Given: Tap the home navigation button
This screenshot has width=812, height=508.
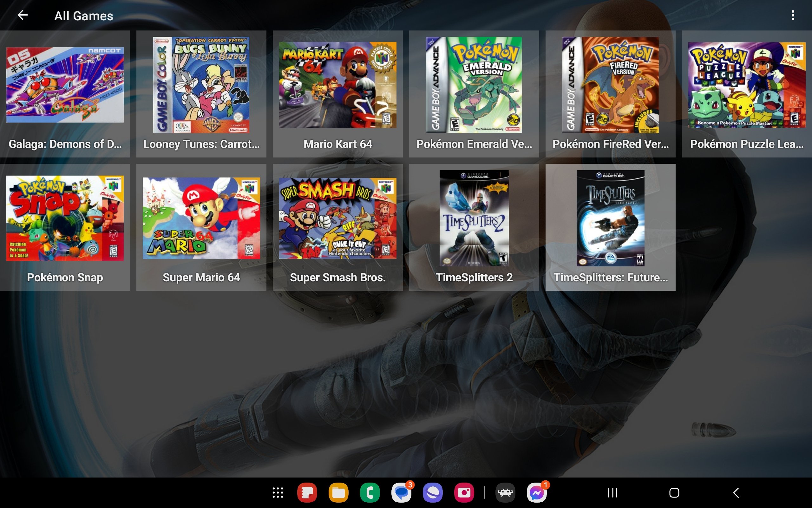Looking at the screenshot, I should click(674, 493).
